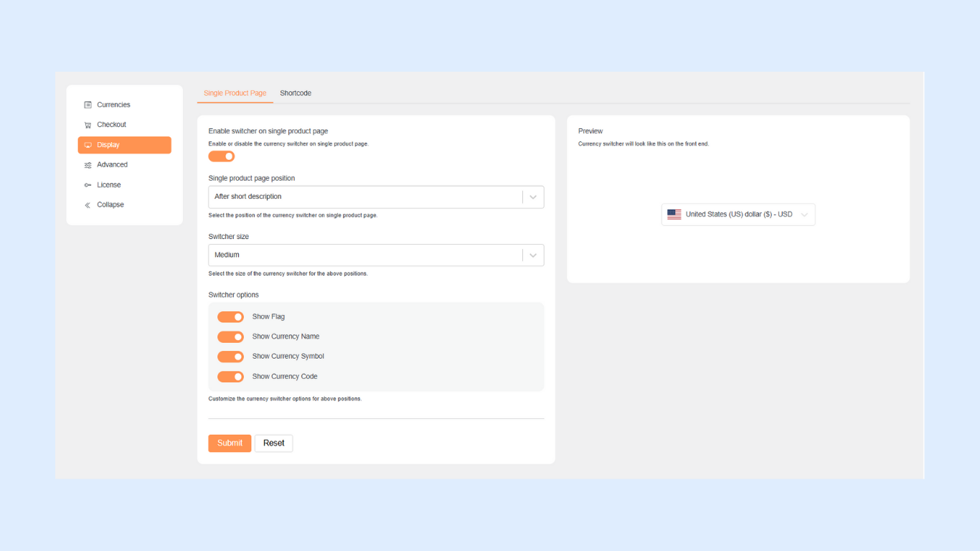Open the preview currency switcher dropdown
The image size is (980, 551).
click(x=738, y=215)
